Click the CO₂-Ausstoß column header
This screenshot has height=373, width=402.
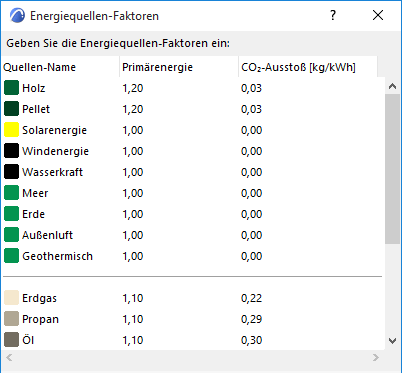[x=308, y=67]
